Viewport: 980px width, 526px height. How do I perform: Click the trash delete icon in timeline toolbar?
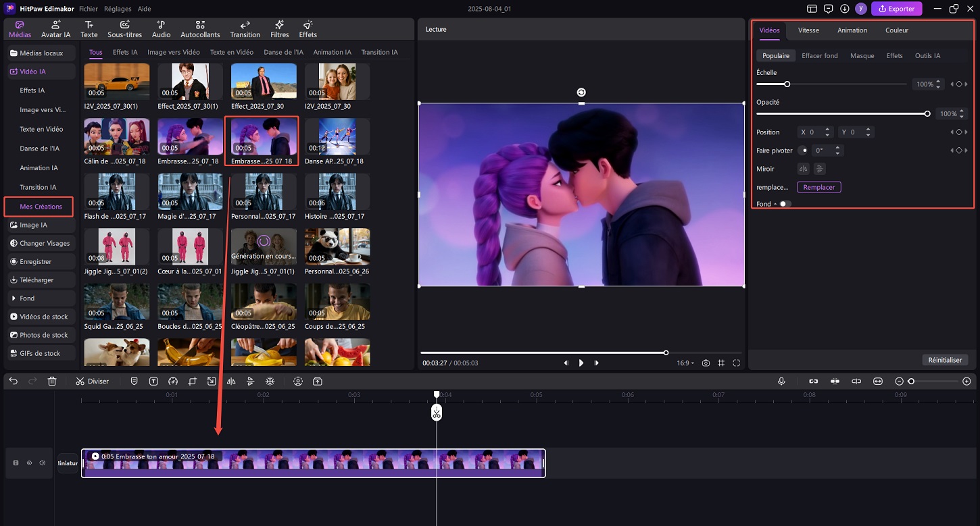[x=52, y=382]
